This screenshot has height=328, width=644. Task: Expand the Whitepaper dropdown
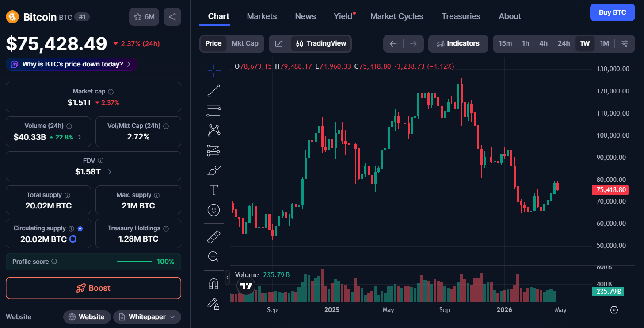coord(147,317)
